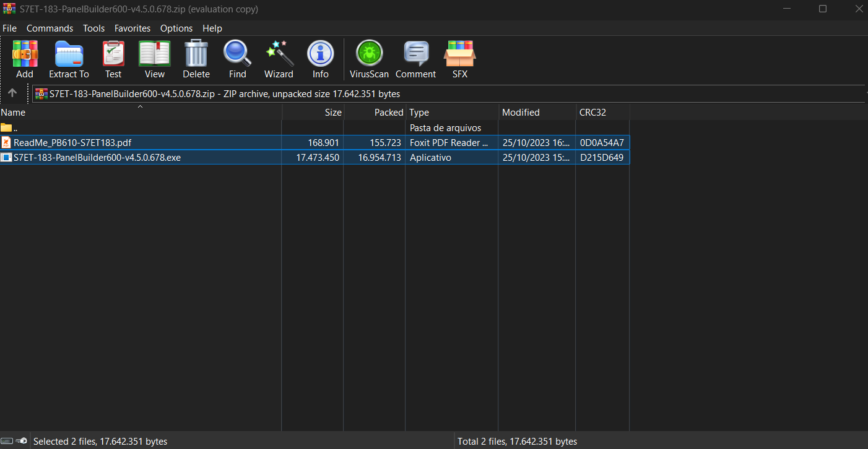Show archive Info
The height and width of the screenshot is (449, 868).
click(x=320, y=59)
